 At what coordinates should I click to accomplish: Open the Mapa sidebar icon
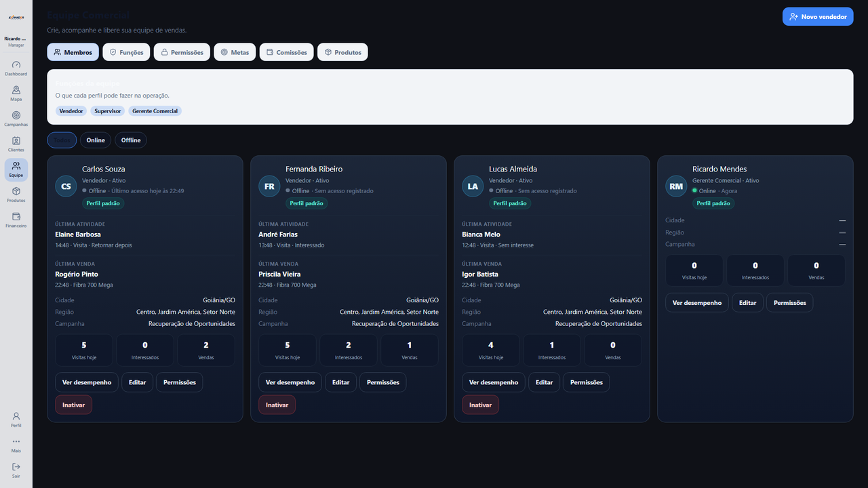[x=16, y=94]
